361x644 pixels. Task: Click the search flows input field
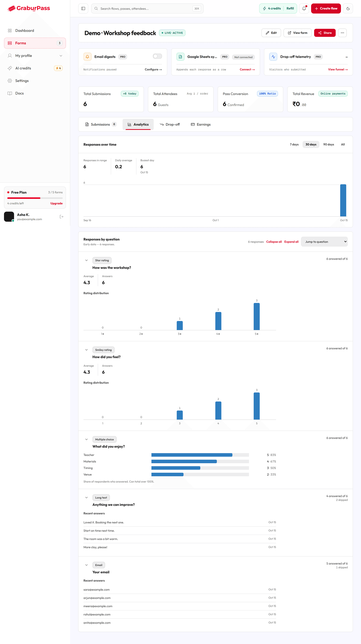pyautogui.click(x=147, y=9)
